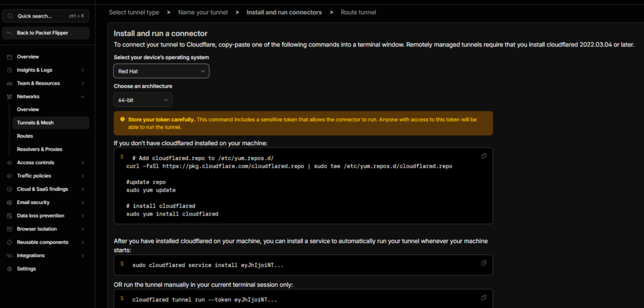Open Overview under Networks
The image size is (644, 308).
(28, 109)
